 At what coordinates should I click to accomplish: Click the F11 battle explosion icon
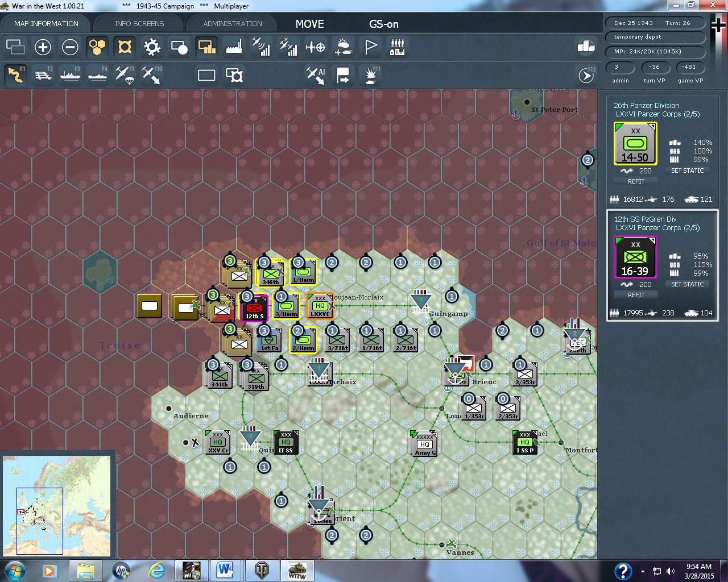click(x=371, y=74)
